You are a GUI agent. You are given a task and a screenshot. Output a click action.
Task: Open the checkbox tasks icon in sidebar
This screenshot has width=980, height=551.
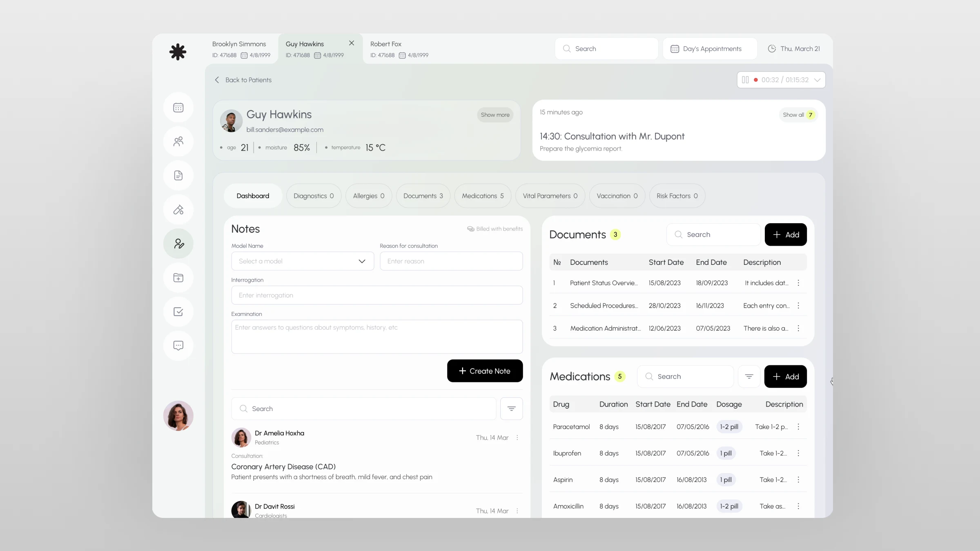coord(178,312)
